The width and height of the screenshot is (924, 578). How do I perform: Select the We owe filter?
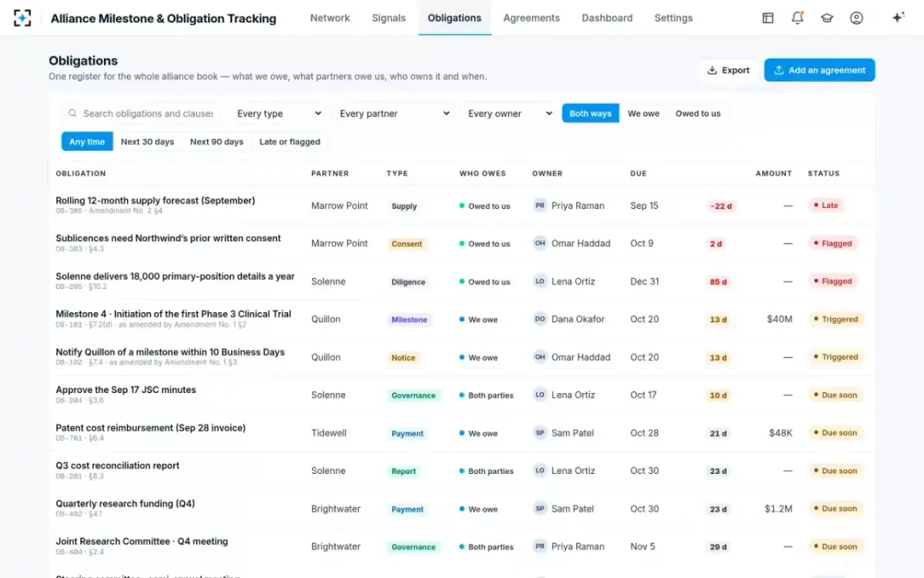644,113
